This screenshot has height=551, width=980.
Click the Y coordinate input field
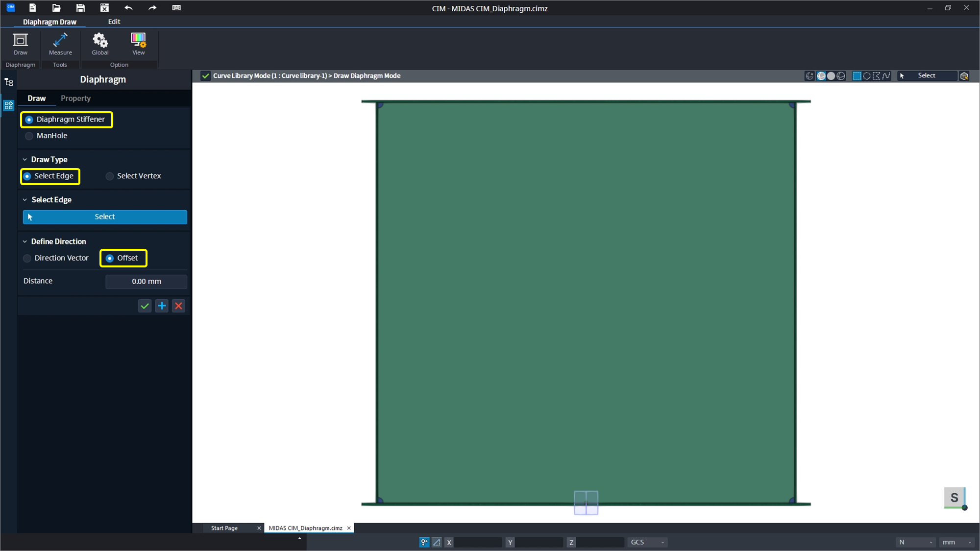click(x=539, y=542)
